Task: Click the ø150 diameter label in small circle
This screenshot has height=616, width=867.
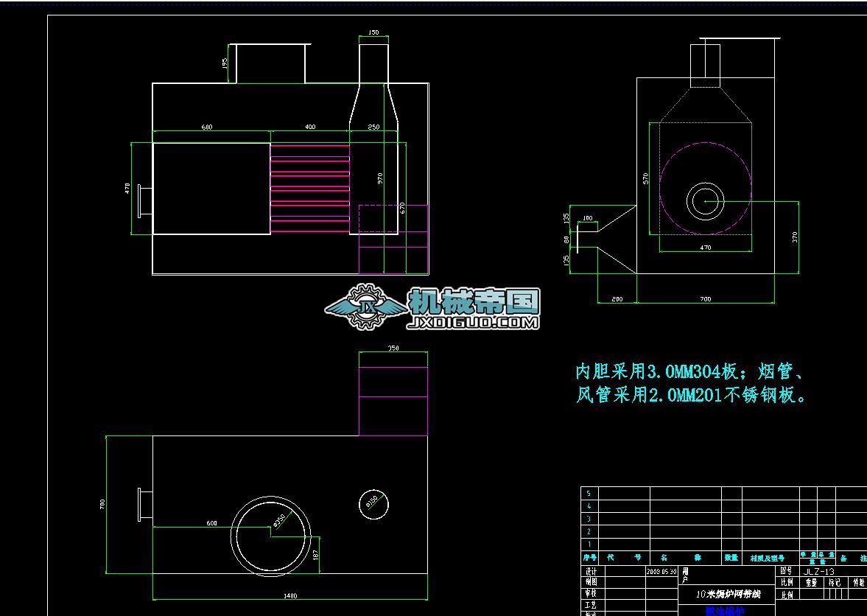Action: (372, 501)
